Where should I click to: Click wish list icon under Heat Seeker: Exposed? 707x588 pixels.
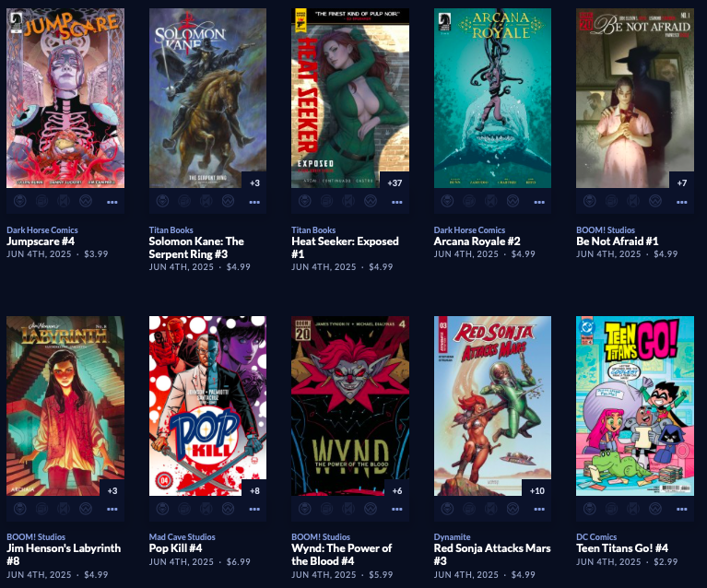371,201
